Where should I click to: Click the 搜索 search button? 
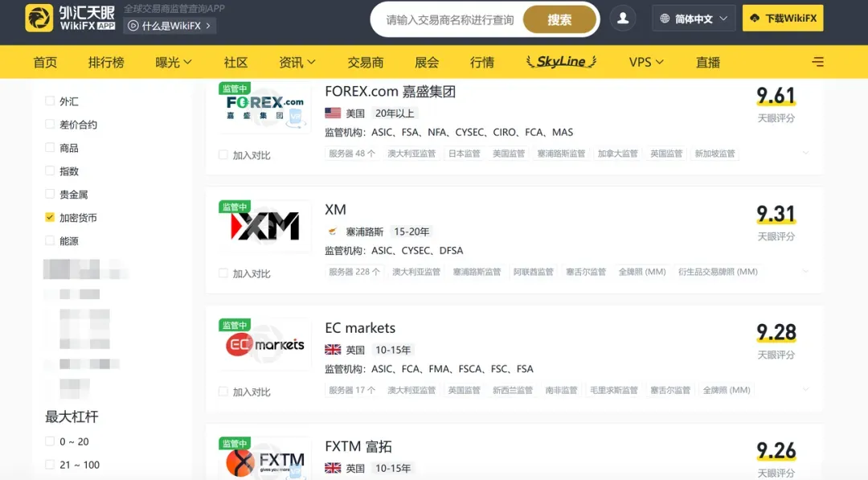click(559, 20)
